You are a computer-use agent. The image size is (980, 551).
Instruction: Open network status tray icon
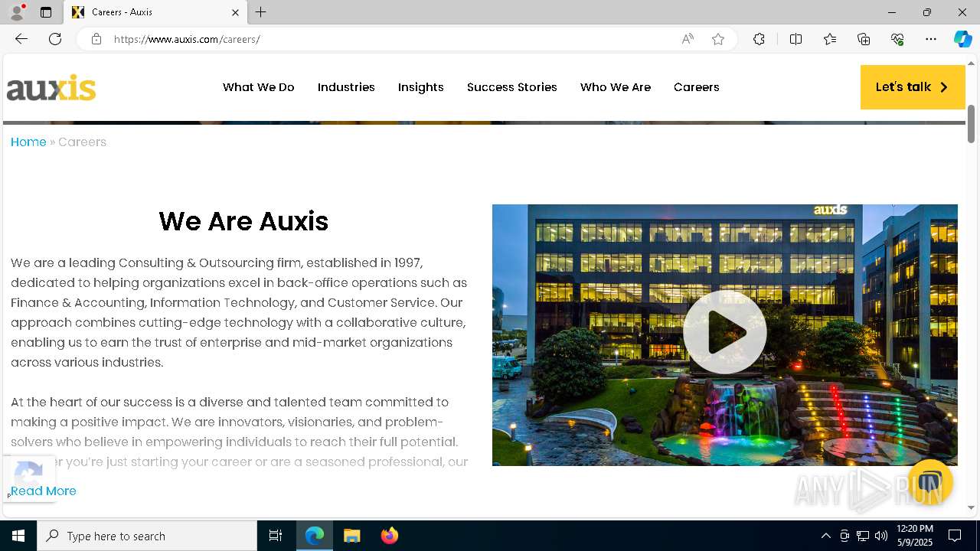[863, 536]
